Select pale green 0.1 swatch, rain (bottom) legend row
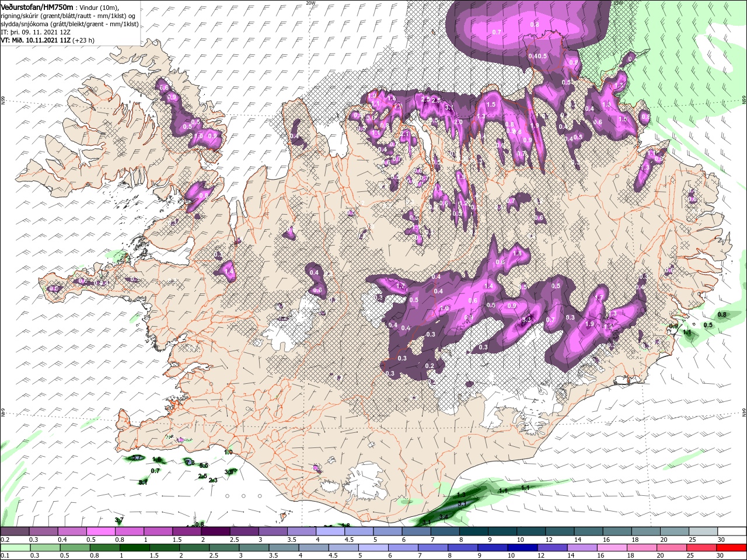This screenshot has width=747, height=560. pyautogui.click(x=15, y=548)
